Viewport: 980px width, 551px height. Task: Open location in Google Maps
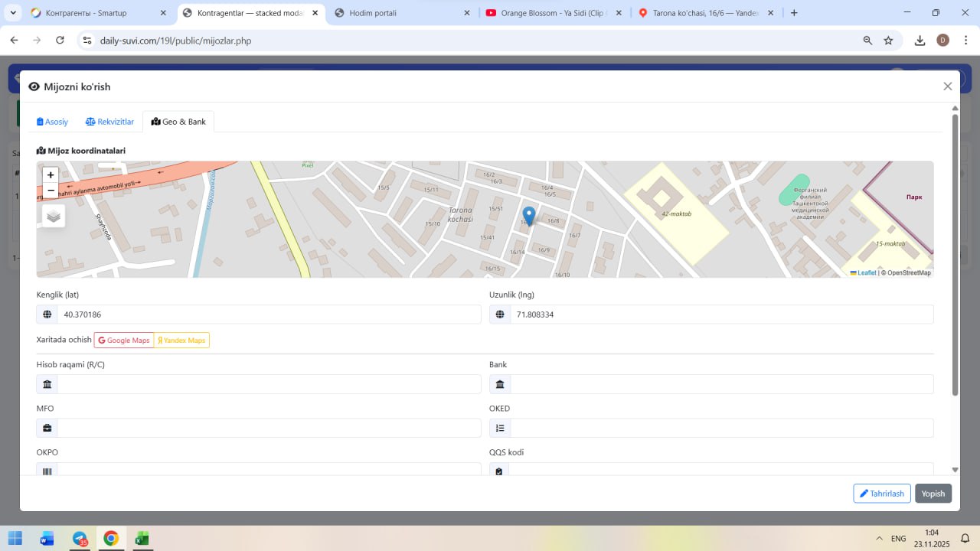tap(124, 340)
